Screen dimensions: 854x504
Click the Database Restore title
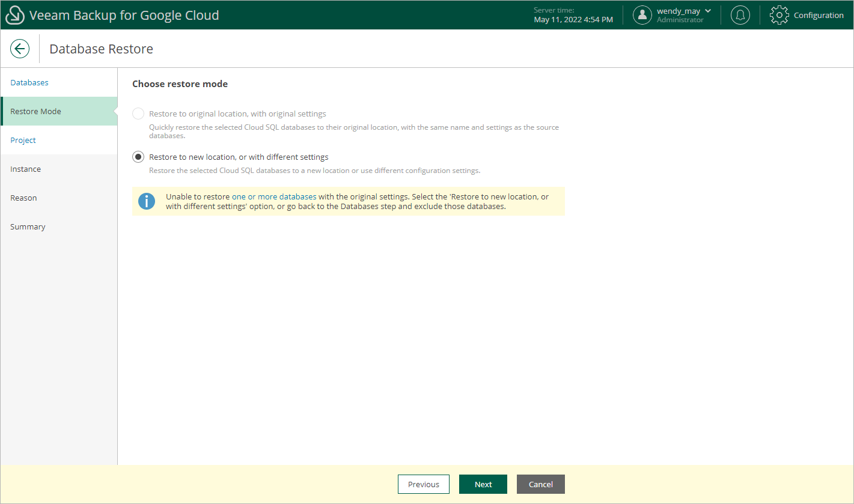pos(101,49)
